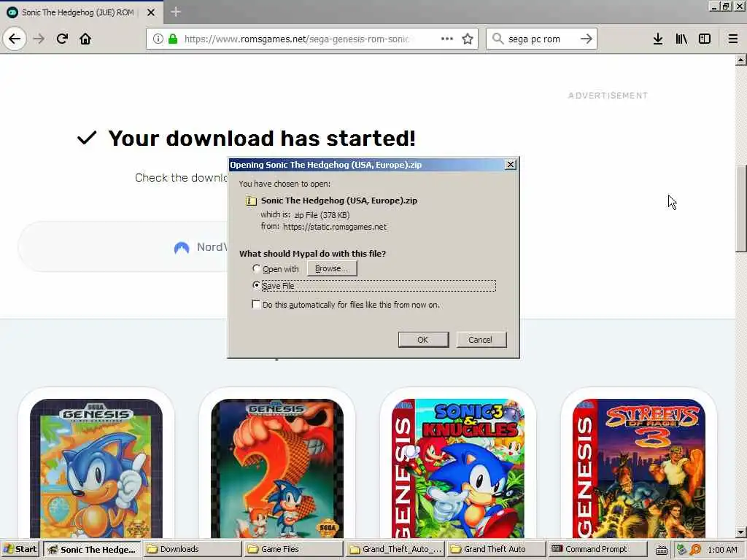Open Streets of Rage 3 cover thumbnail

(x=639, y=468)
